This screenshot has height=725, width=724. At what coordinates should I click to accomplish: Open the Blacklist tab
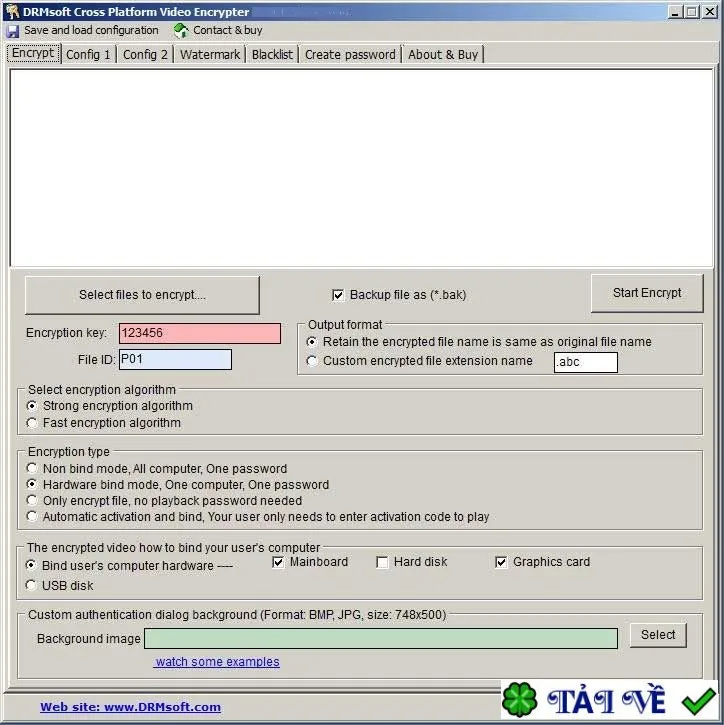272,55
